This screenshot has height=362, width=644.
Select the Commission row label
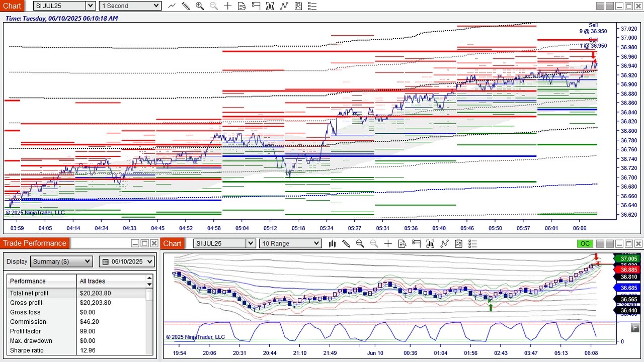pos(28,322)
